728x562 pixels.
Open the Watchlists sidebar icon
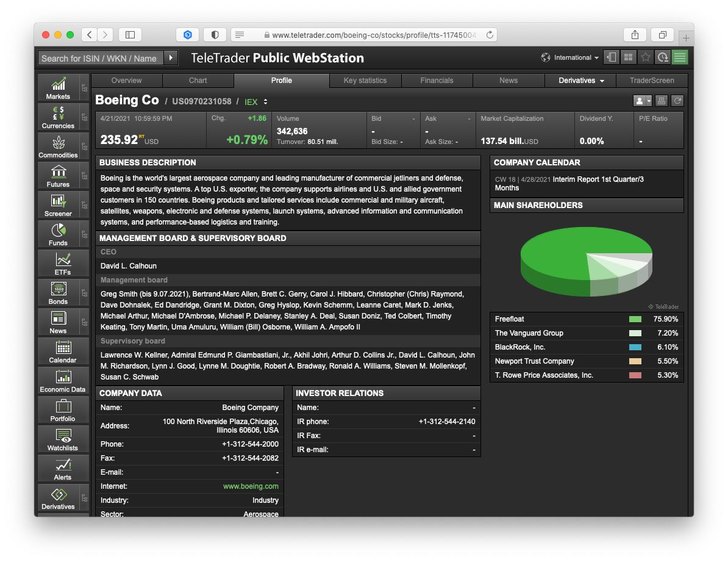point(63,439)
